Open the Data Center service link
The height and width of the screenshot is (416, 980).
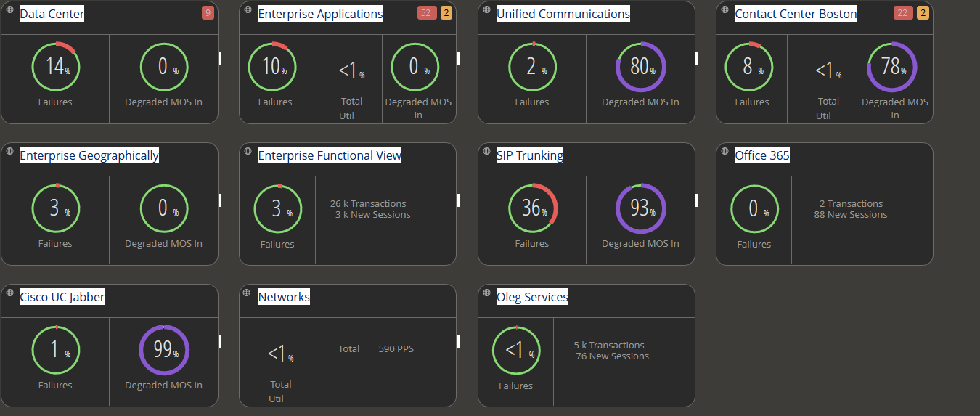click(52, 14)
